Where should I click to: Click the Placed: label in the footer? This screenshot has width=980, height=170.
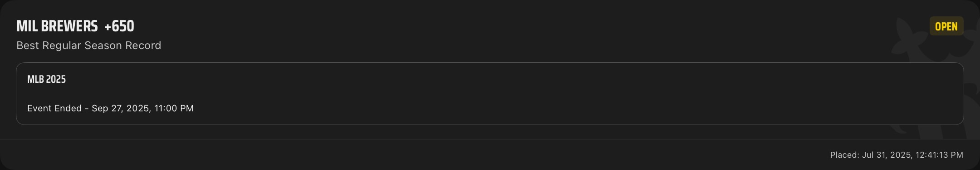(x=845, y=155)
